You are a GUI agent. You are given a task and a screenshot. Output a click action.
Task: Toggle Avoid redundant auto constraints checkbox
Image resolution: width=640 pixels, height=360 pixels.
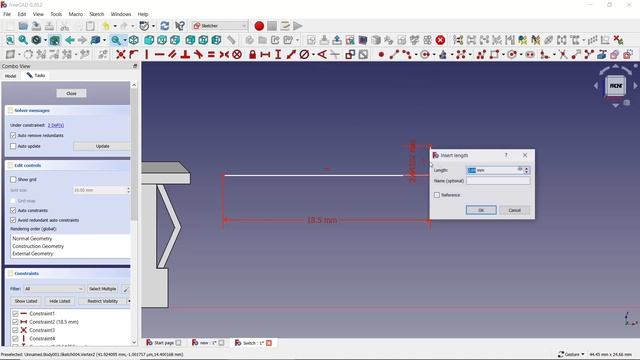[13, 220]
